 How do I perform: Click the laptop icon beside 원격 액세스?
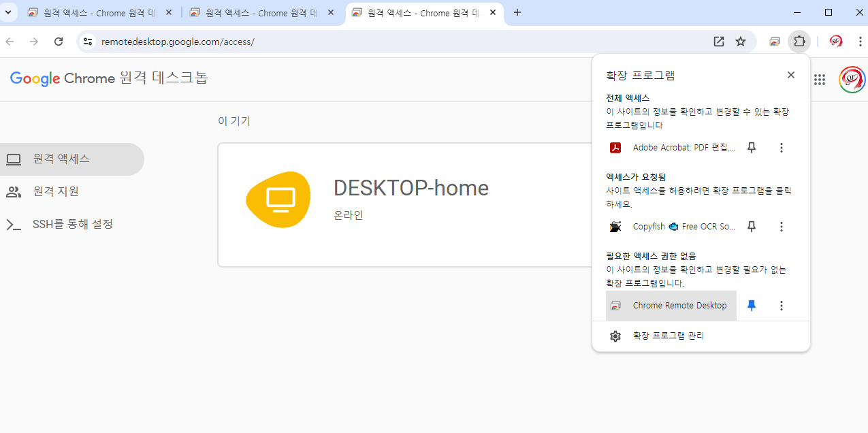pyautogui.click(x=14, y=159)
